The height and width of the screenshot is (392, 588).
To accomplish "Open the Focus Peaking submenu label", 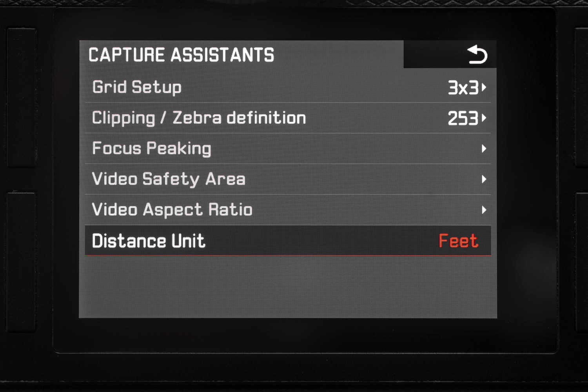I will tap(151, 149).
